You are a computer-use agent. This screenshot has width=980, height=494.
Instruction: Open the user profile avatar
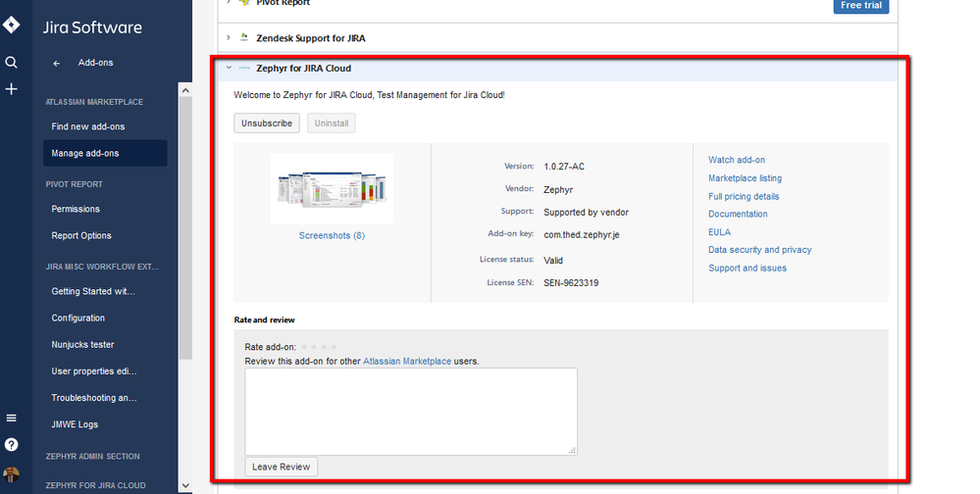11,474
